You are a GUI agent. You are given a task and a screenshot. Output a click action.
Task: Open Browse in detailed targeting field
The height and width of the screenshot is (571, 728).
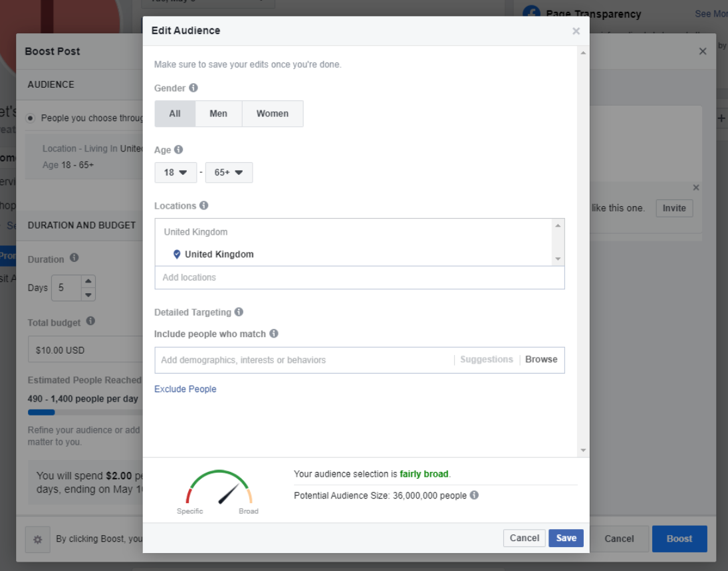tap(541, 360)
